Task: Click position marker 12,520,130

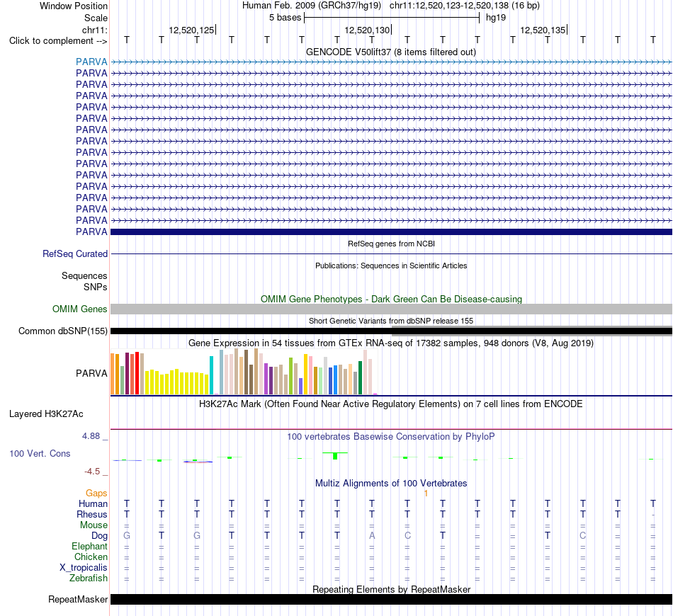Action: pyautogui.click(x=368, y=30)
